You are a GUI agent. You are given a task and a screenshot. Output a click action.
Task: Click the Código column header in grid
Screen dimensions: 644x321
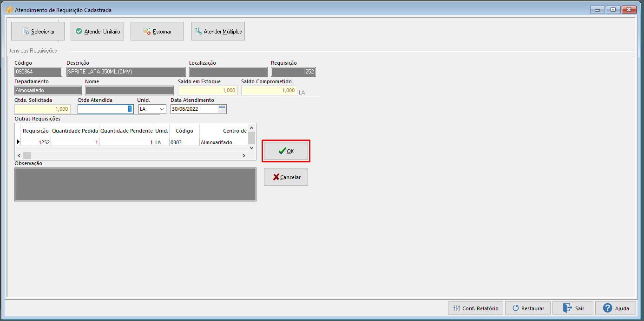[184, 131]
